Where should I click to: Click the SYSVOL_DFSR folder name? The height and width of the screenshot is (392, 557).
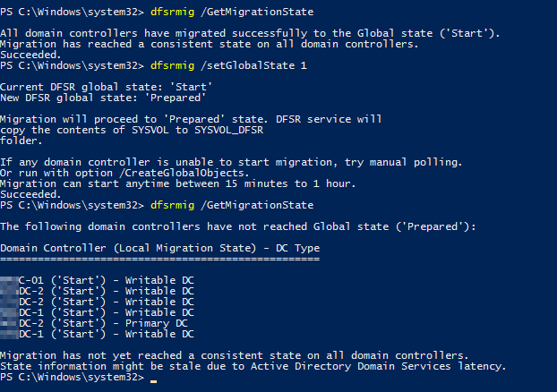(x=228, y=131)
